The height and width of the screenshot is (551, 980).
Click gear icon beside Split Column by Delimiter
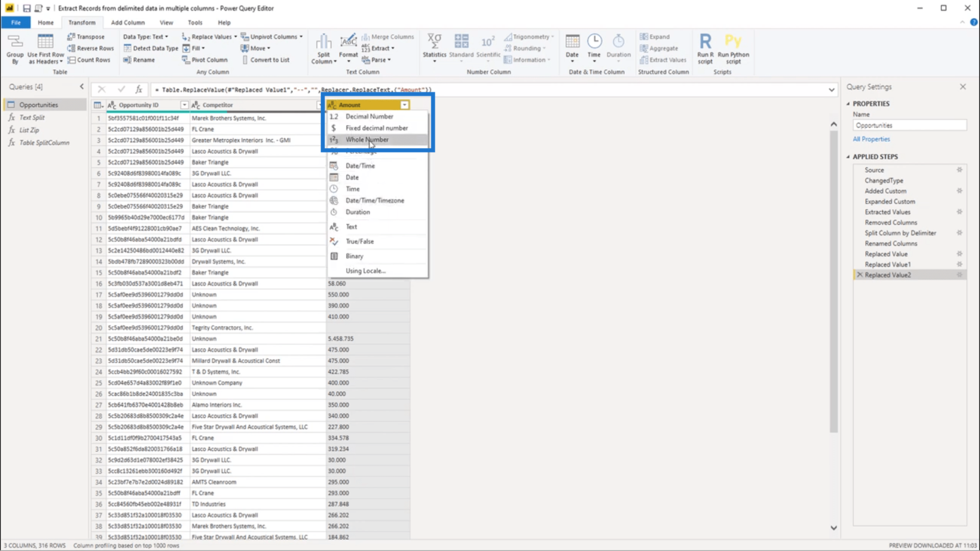959,233
